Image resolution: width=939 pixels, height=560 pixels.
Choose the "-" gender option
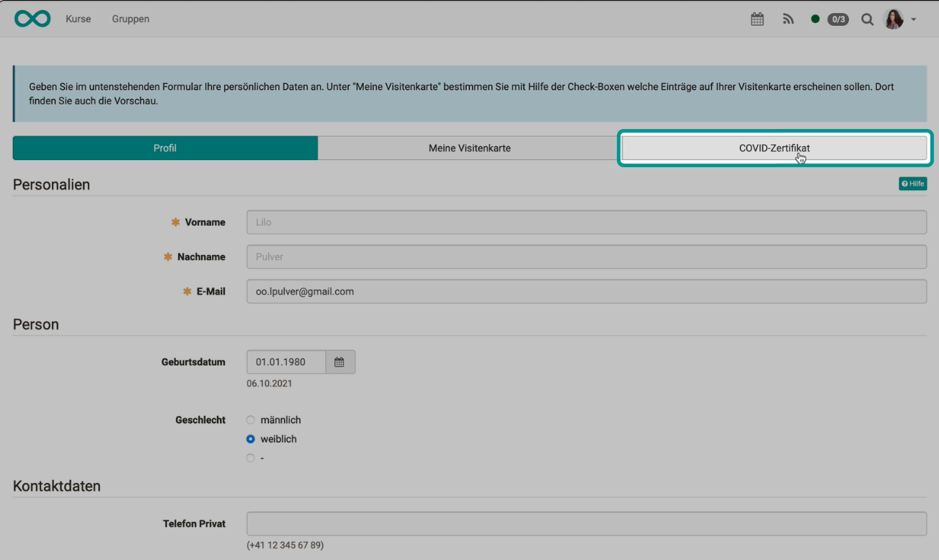(x=250, y=458)
